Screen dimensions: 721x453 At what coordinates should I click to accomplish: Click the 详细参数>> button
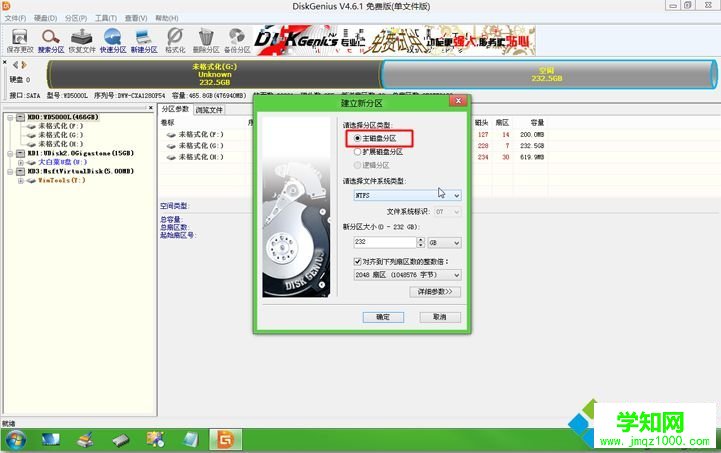tap(435, 292)
